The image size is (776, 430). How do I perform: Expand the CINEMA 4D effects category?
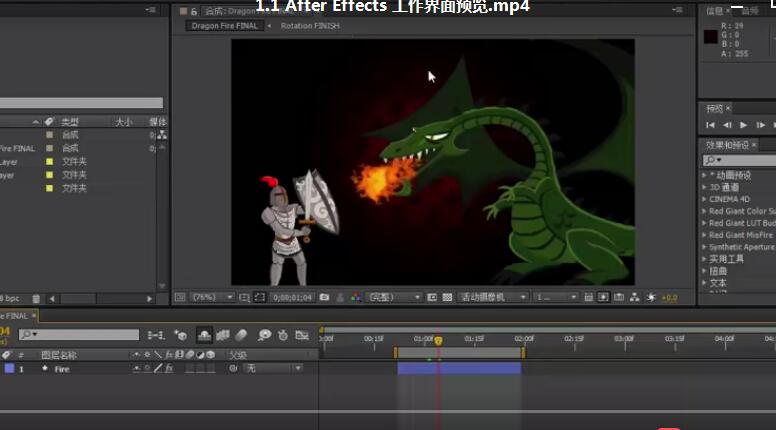click(x=704, y=199)
